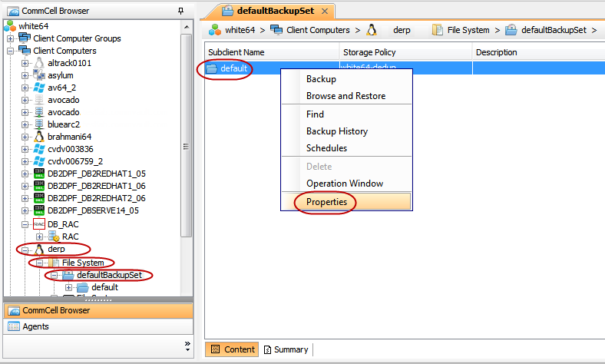605x364 pixels.
Task: Choose Properties from the context menu
Action: pos(326,202)
